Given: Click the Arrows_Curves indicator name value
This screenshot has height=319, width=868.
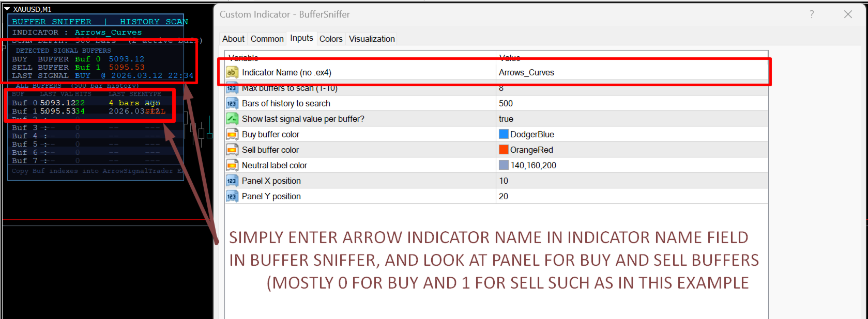Looking at the screenshot, I should pyautogui.click(x=526, y=72).
